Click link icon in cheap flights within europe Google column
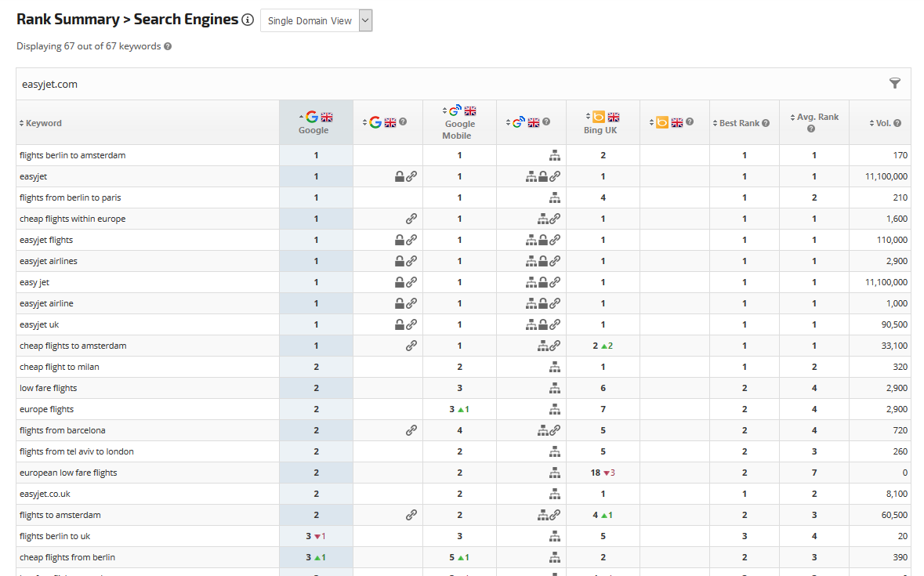 pos(411,219)
